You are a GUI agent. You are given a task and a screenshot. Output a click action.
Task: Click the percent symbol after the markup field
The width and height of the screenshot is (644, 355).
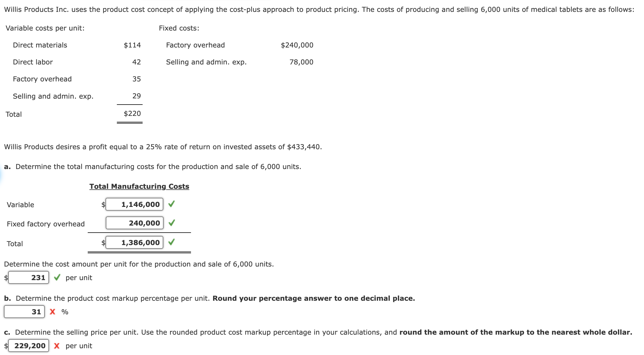coord(65,312)
